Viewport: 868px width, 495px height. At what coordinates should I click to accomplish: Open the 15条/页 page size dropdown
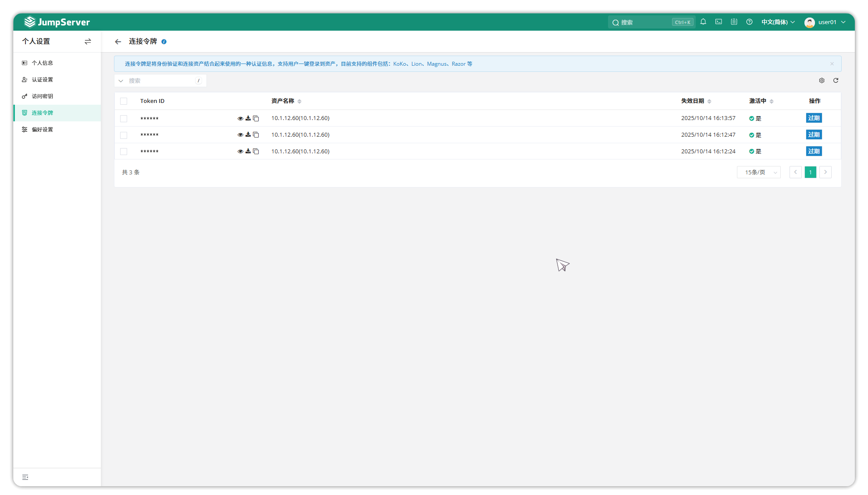[x=759, y=172]
